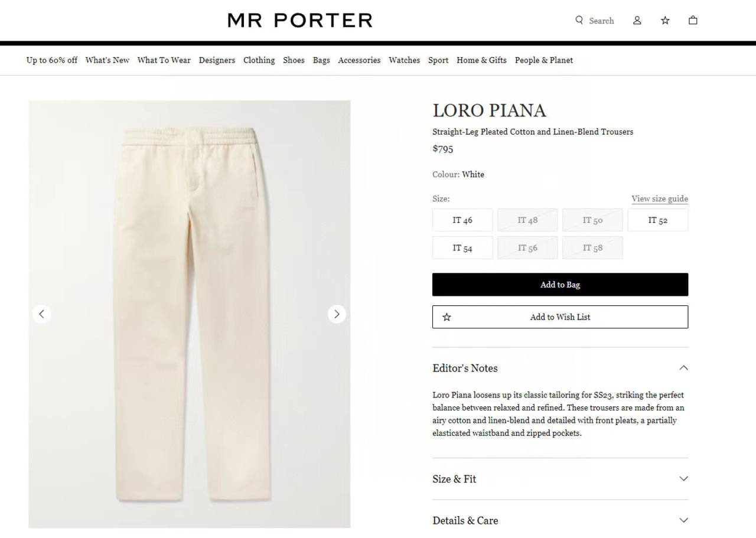Click the Up to 60% off link
This screenshot has width=756, height=538.
pos(52,60)
